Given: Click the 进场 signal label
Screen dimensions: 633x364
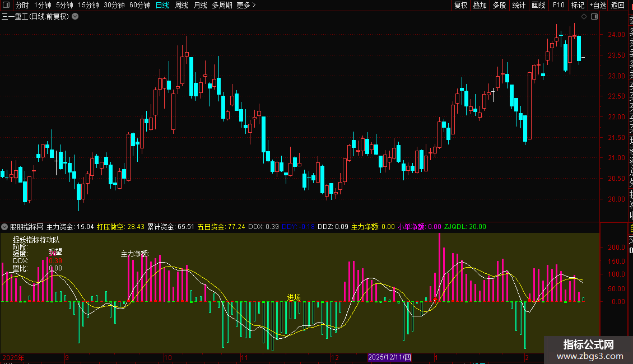Looking at the screenshot, I should (294, 297).
